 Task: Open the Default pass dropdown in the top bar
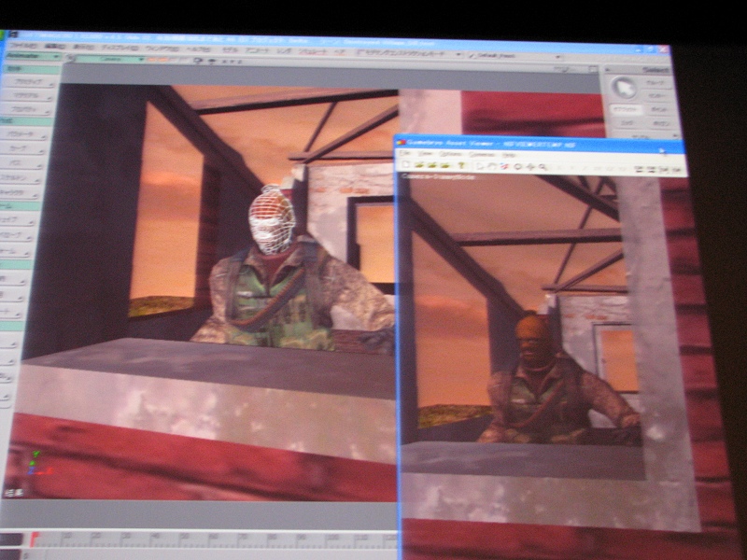point(514,56)
